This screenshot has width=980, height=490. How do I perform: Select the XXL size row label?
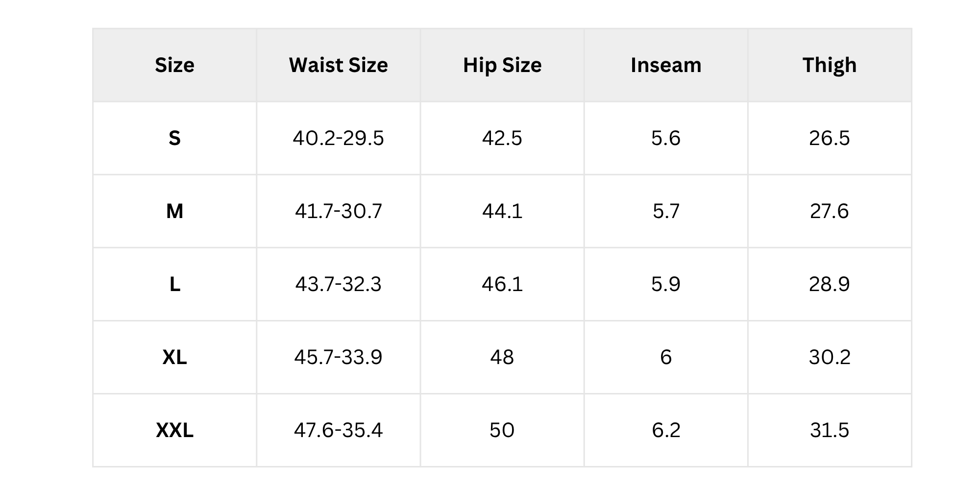click(x=174, y=430)
